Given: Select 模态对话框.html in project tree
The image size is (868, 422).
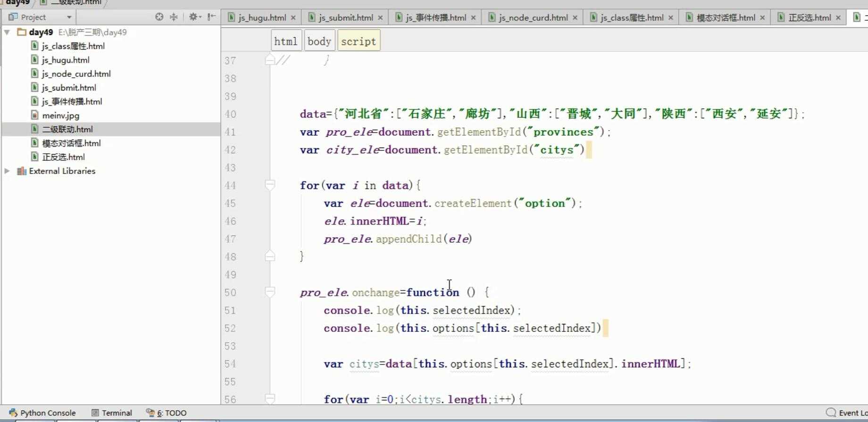Looking at the screenshot, I should [x=71, y=143].
